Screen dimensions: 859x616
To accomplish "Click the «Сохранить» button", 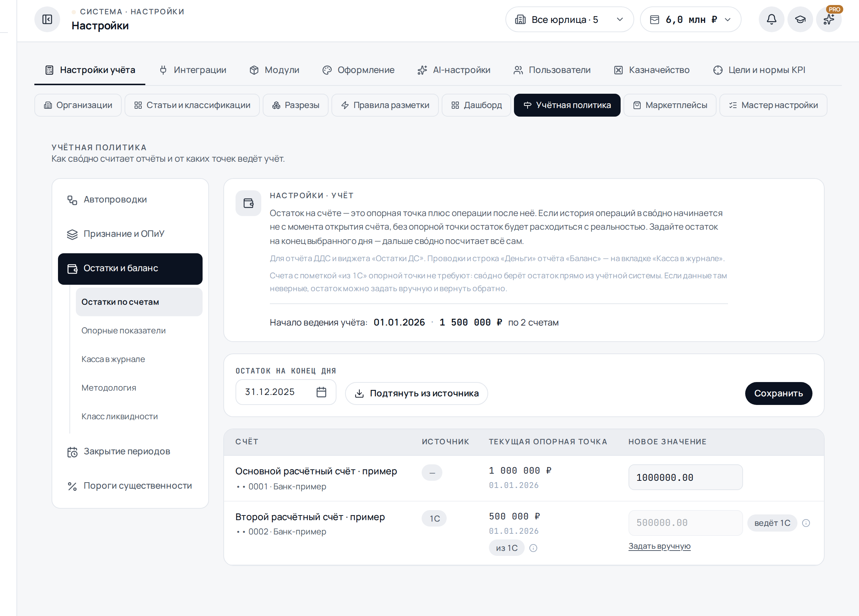I will coord(778,394).
